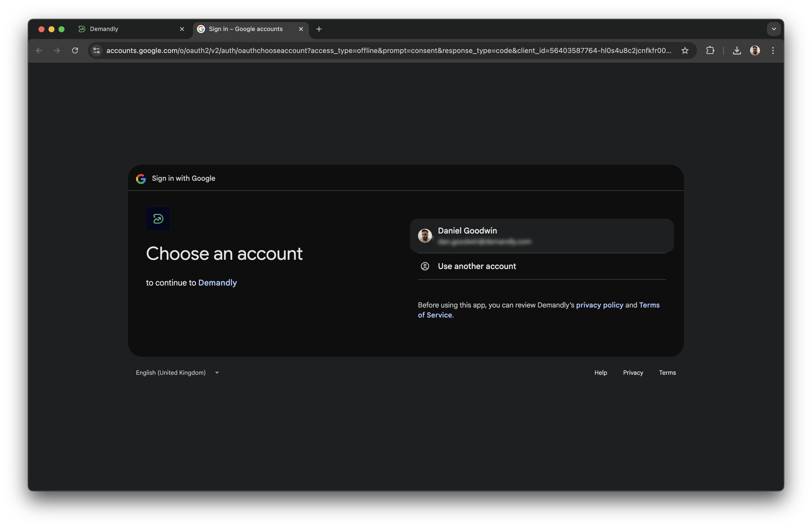Click the site permissions icon in address bar
This screenshot has height=528, width=812.
96,50
